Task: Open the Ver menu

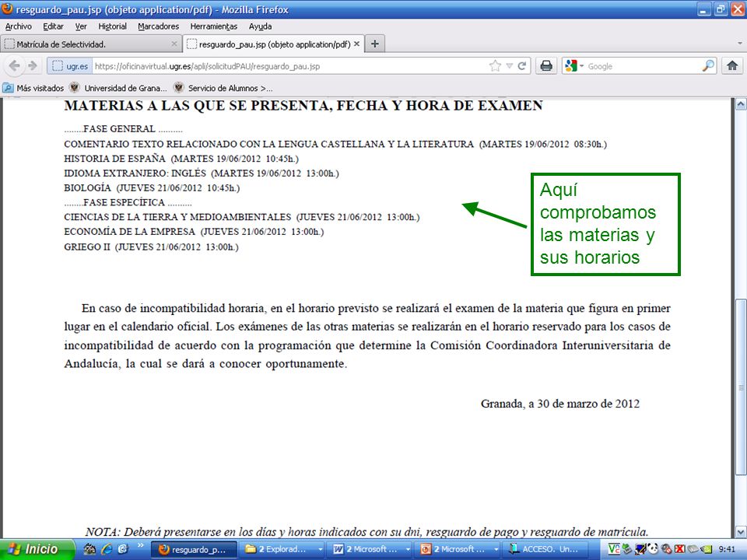Action: [x=81, y=26]
